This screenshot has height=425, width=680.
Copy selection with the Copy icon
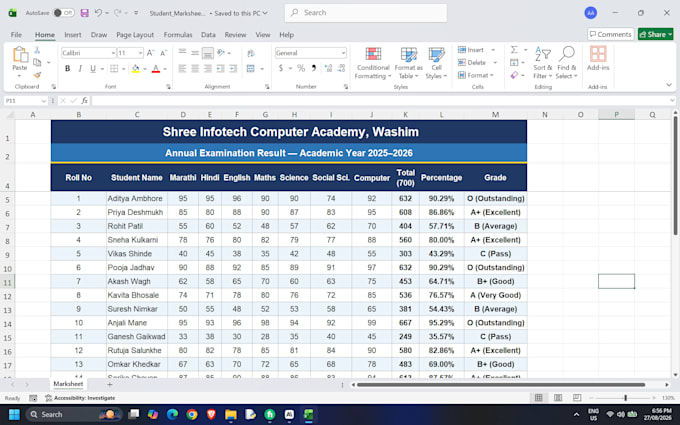pos(37,62)
